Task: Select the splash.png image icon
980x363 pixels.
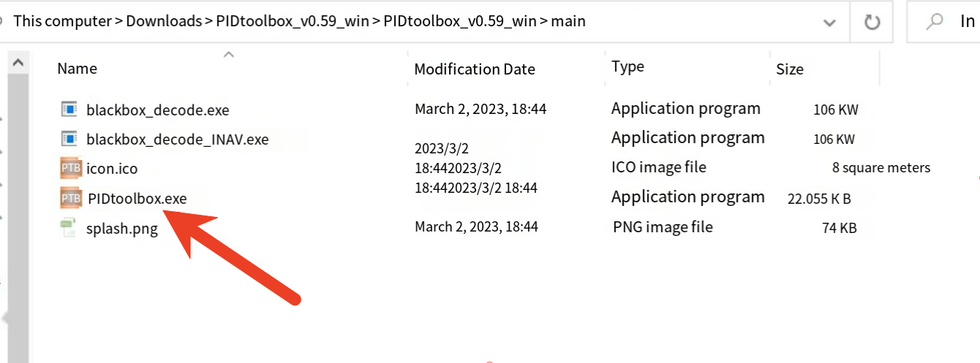Action: pyautogui.click(x=69, y=228)
